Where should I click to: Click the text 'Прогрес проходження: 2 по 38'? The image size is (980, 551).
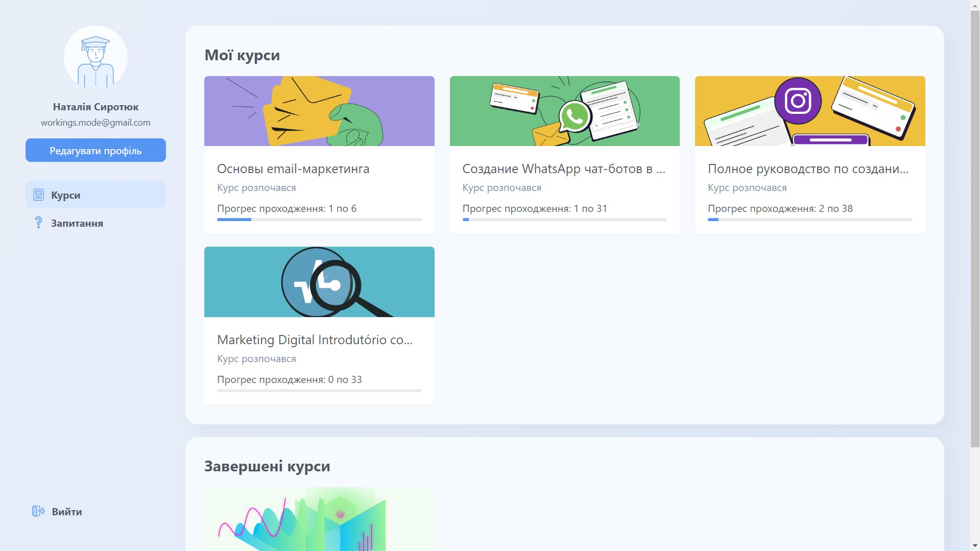pos(780,208)
